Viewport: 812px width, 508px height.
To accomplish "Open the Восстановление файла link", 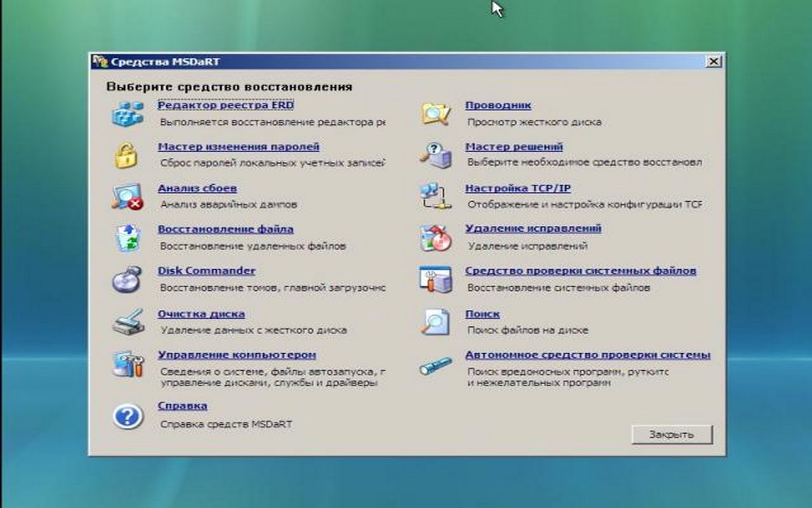I will 225,229.
